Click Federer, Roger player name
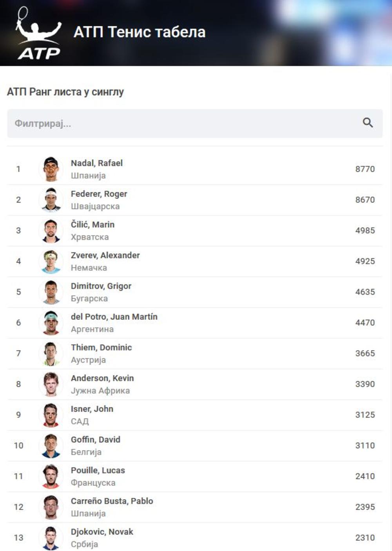Screen dimensions: 392x551 point(99,194)
